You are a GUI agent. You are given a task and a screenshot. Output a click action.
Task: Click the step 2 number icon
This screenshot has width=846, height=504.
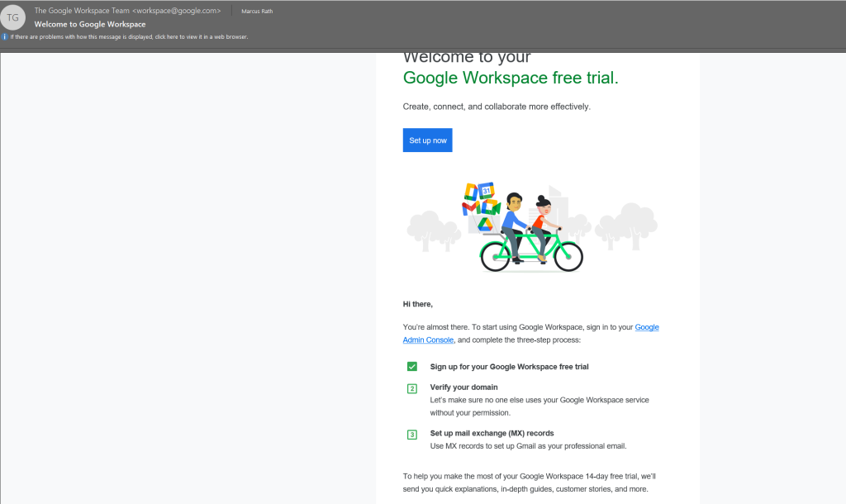pos(411,388)
